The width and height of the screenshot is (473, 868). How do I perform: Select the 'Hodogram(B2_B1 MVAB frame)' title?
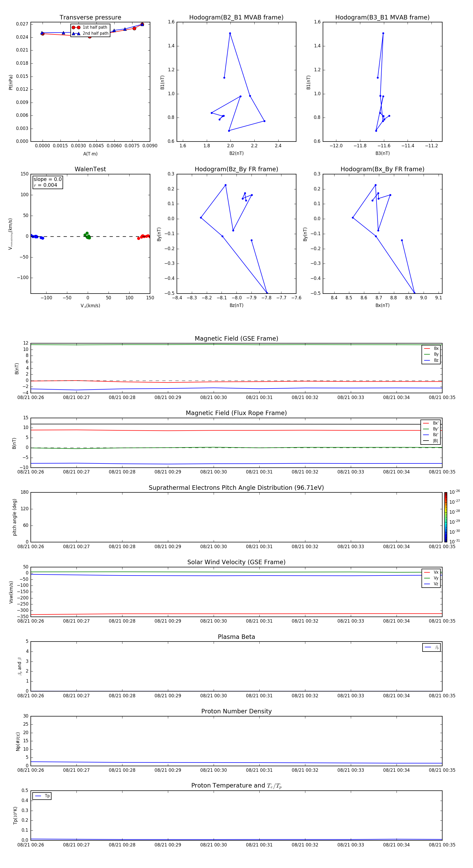pyautogui.click(x=236, y=18)
